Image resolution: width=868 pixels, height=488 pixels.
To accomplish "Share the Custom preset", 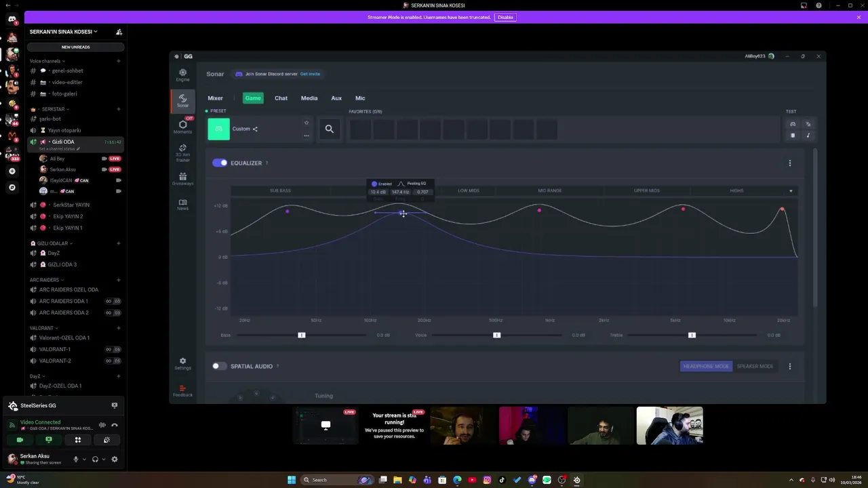I will tap(255, 129).
